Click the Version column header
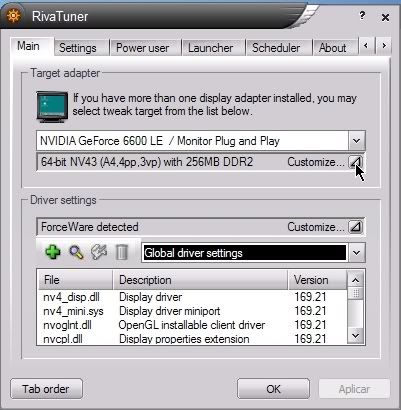Viewport: 401px width, 410px height. [x=317, y=280]
